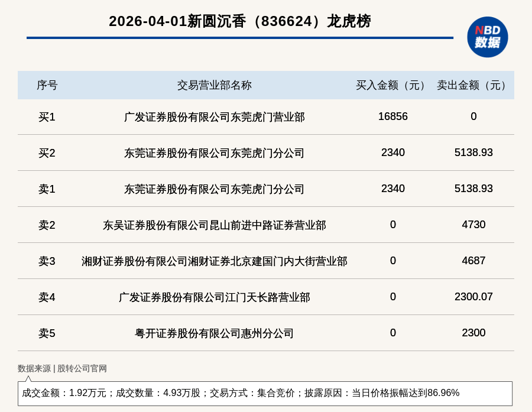The height and width of the screenshot is (412, 532).
Task: Open 广发证券东莞虎门营业部 entry
Action: [x=214, y=117]
